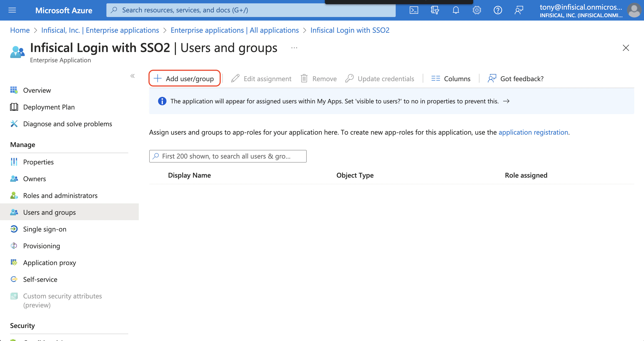Sort by the Role assigned column
This screenshot has height=341, width=644.
tap(526, 175)
